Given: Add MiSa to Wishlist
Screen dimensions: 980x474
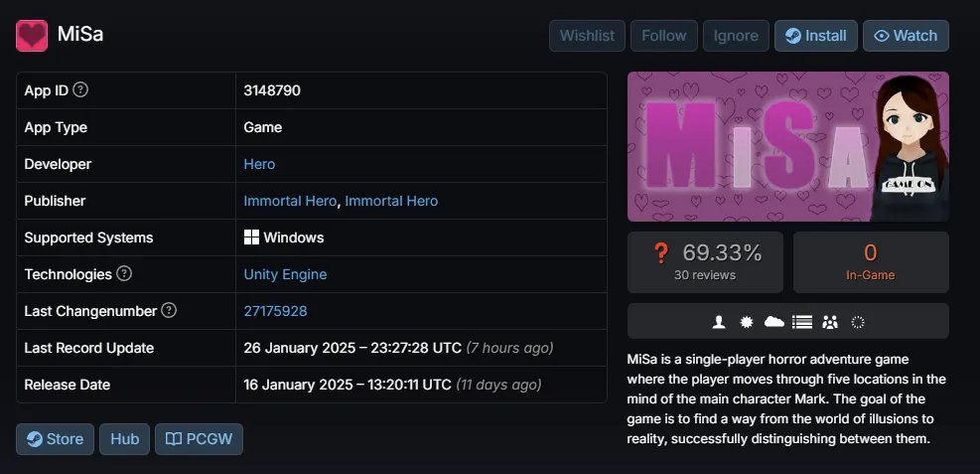Looking at the screenshot, I should (587, 36).
